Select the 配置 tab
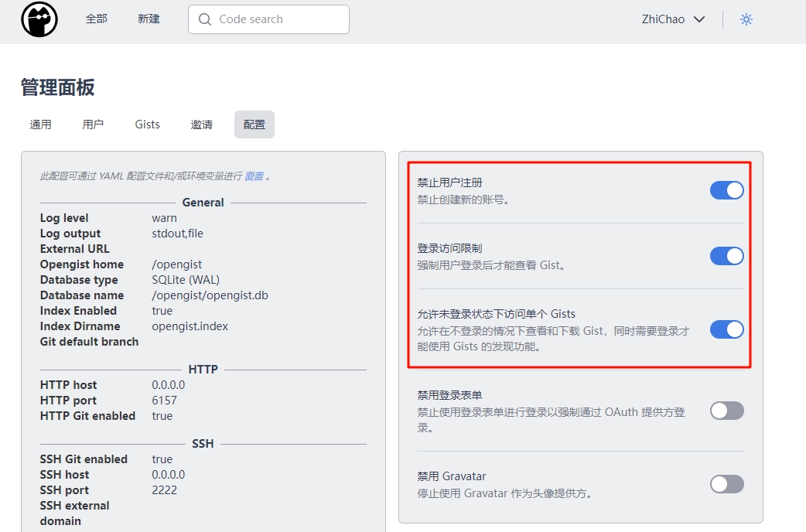Image resolution: width=806 pixels, height=532 pixels. click(254, 124)
